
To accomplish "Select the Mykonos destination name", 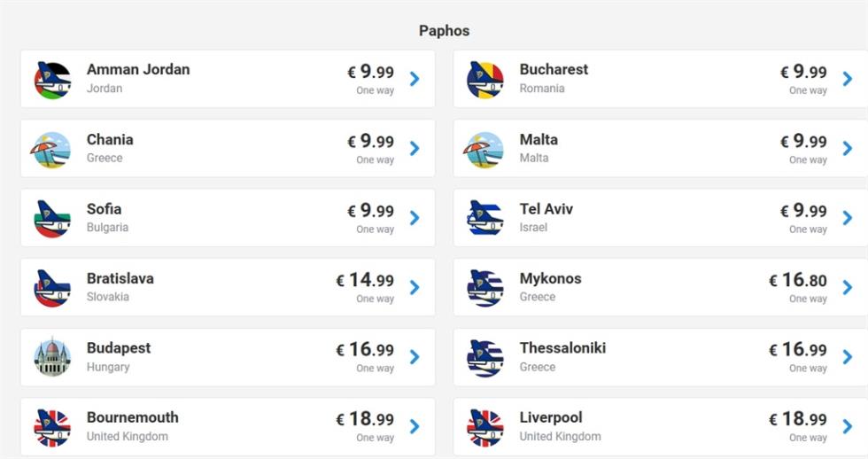I will pos(550,278).
